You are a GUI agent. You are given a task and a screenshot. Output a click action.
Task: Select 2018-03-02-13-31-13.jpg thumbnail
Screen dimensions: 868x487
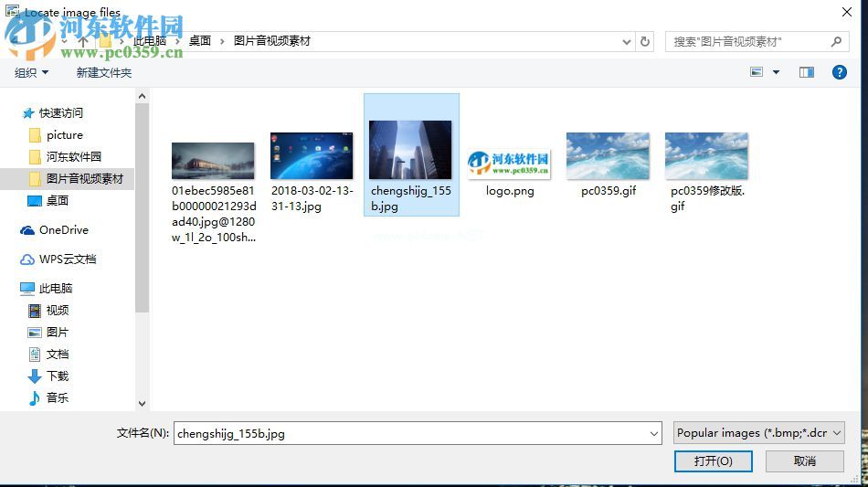click(x=312, y=156)
